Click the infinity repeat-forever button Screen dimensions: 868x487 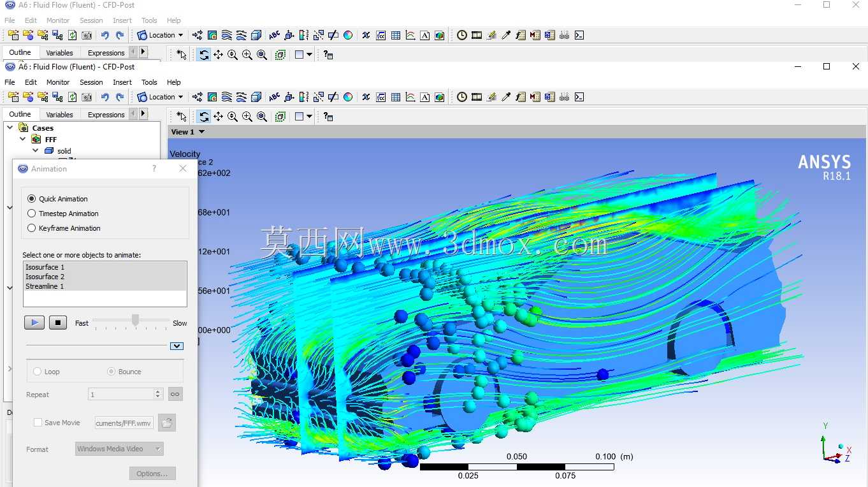[175, 395]
